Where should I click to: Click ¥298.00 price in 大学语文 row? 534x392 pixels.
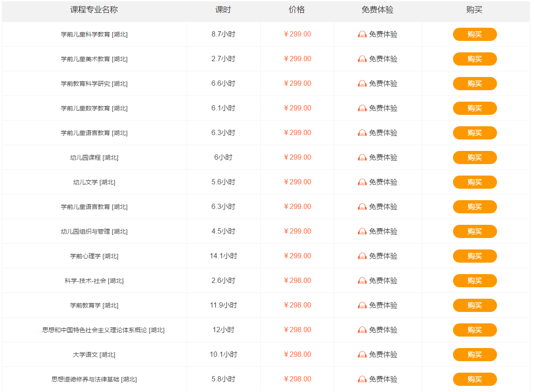click(x=297, y=355)
